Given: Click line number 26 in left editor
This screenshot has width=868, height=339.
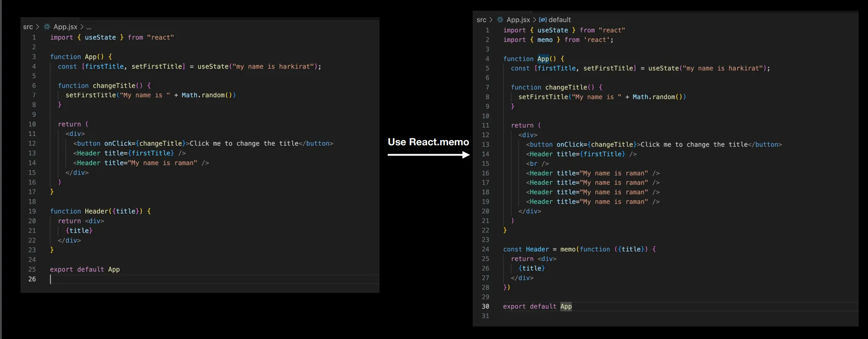Looking at the screenshot, I should [x=32, y=279].
